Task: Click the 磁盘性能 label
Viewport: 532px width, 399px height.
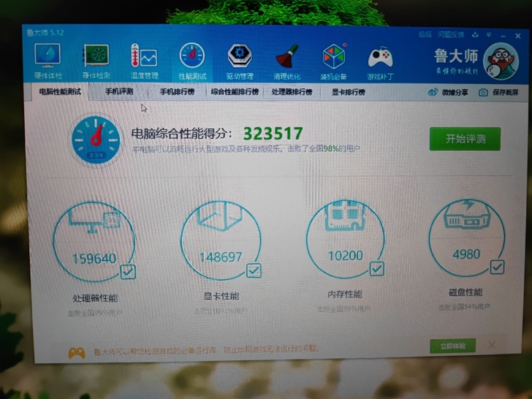Action: (465, 292)
